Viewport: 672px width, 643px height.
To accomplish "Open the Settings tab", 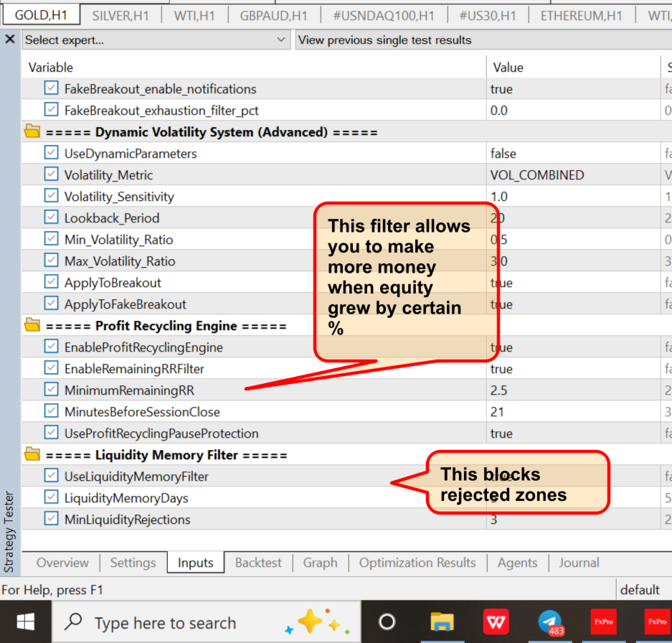I will (133, 563).
